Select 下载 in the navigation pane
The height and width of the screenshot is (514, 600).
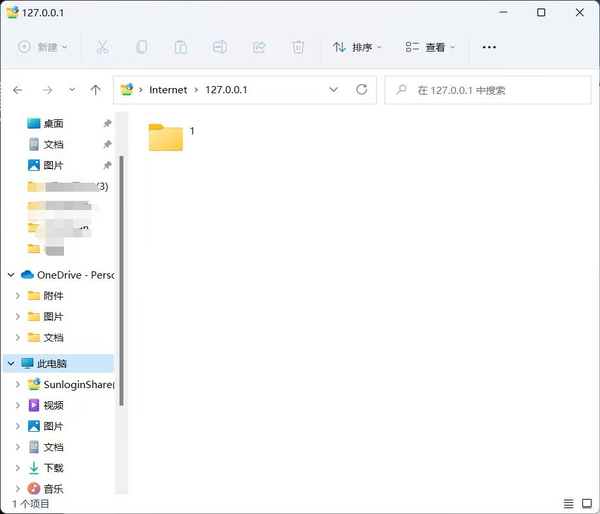pyautogui.click(x=52, y=468)
